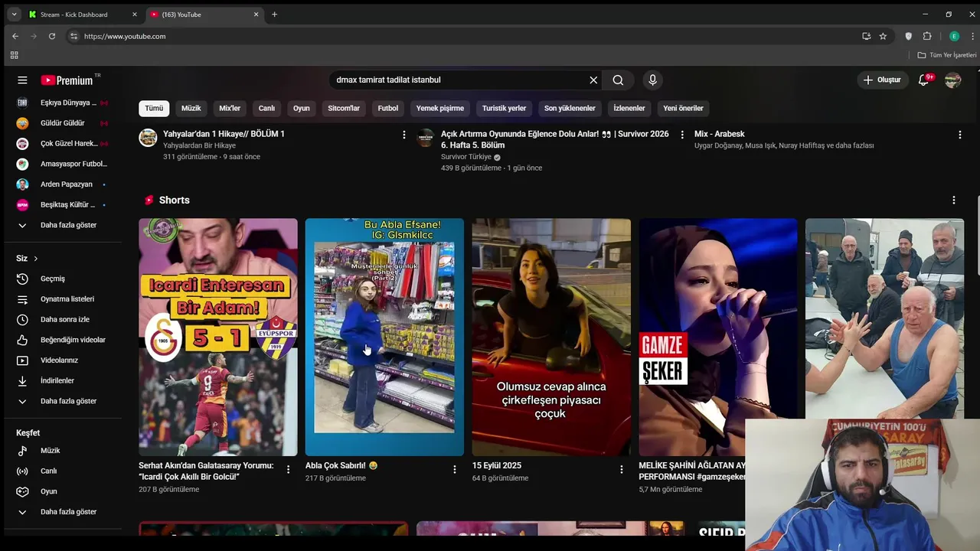Open the Chrome three-dot menu
This screenshot has width=980, height=551.
(x=972, y=36)
